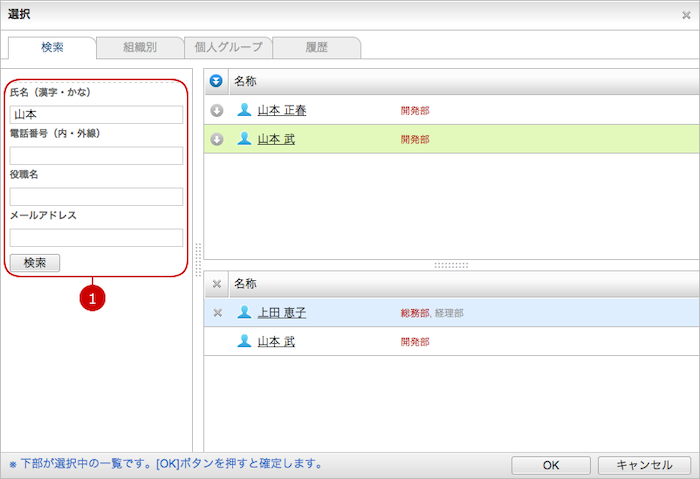This screenshot has width=700, height=479.
Task: Switch to the 検索 tab
Action: pyautogui.click(x=52, y=47)
